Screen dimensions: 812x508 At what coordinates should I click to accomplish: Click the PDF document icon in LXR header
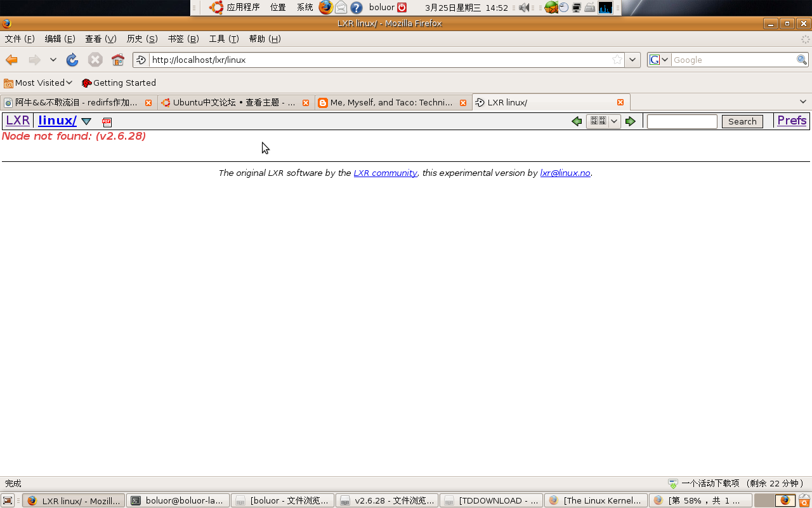[107, 122]
